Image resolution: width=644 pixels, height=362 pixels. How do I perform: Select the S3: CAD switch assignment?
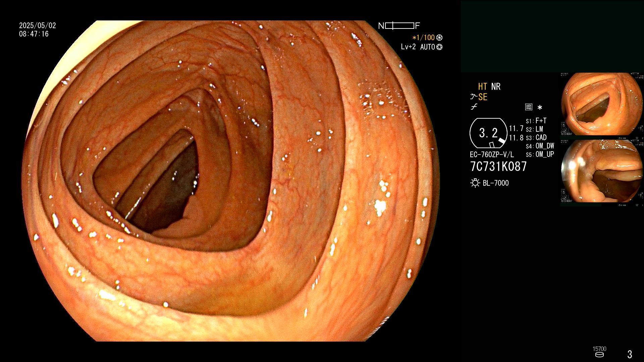[536, 137]
